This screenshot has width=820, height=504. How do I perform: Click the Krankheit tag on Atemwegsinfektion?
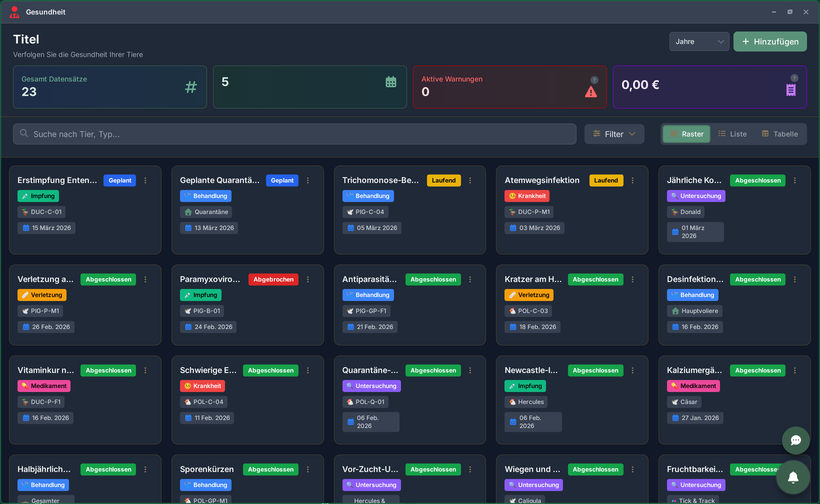(x=527, y=196)
